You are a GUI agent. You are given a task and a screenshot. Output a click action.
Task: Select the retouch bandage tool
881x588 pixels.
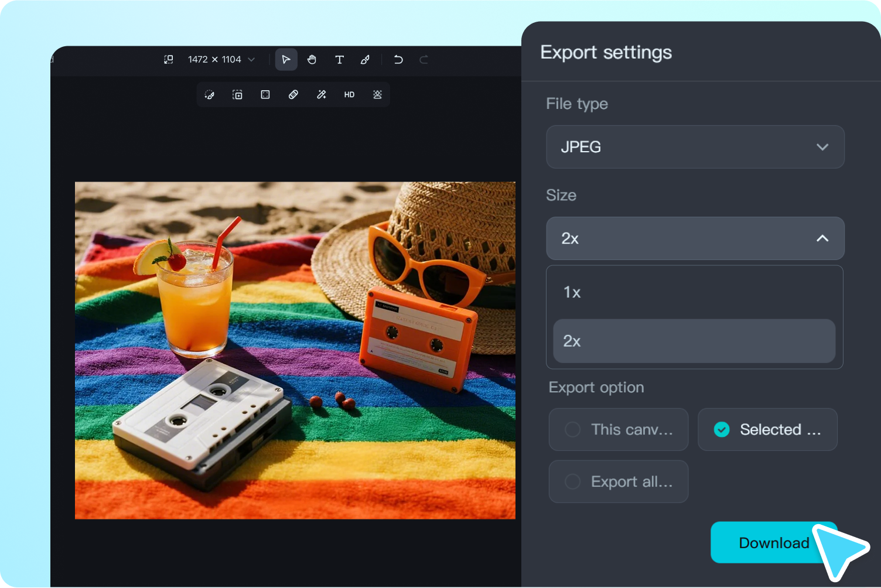point(292,94)
